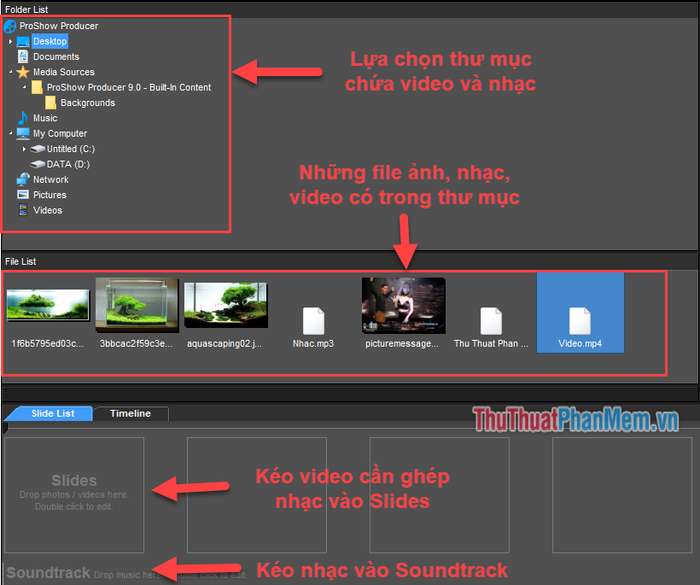Click the Backgrounds folder icon
This screenshot has width=700, height=585.
(50, 103)
